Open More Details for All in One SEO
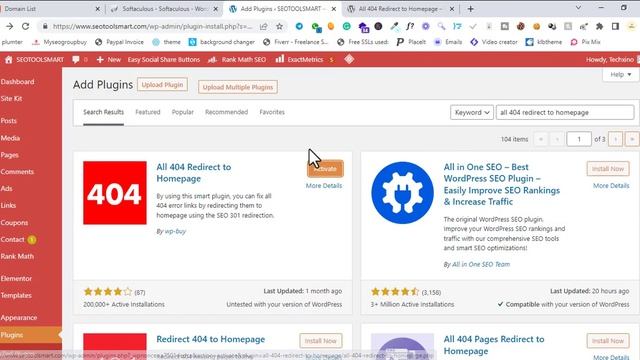 coord(611,186)
